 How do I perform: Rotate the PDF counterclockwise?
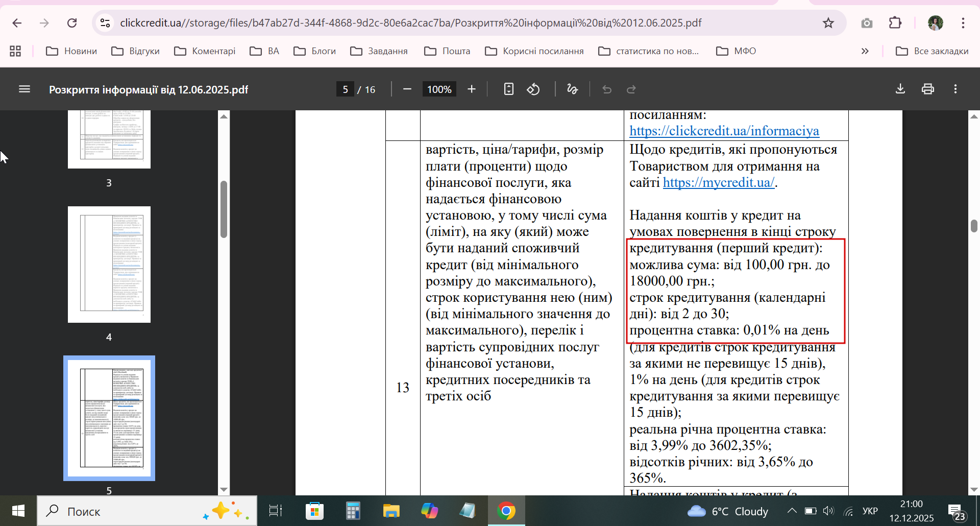coord(533,89)
